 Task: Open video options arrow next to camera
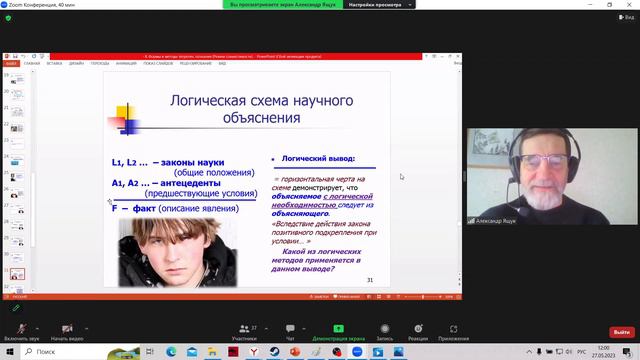coord(87,329)
